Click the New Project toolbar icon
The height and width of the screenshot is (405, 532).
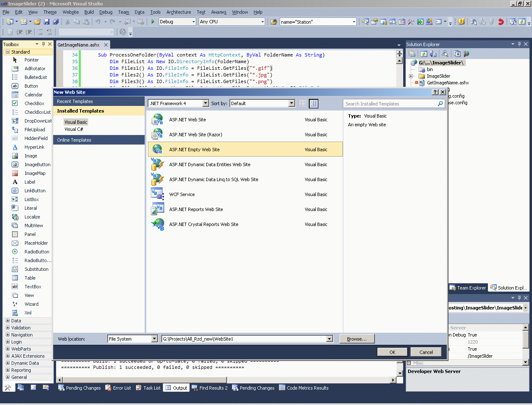(x=10, y=22)
